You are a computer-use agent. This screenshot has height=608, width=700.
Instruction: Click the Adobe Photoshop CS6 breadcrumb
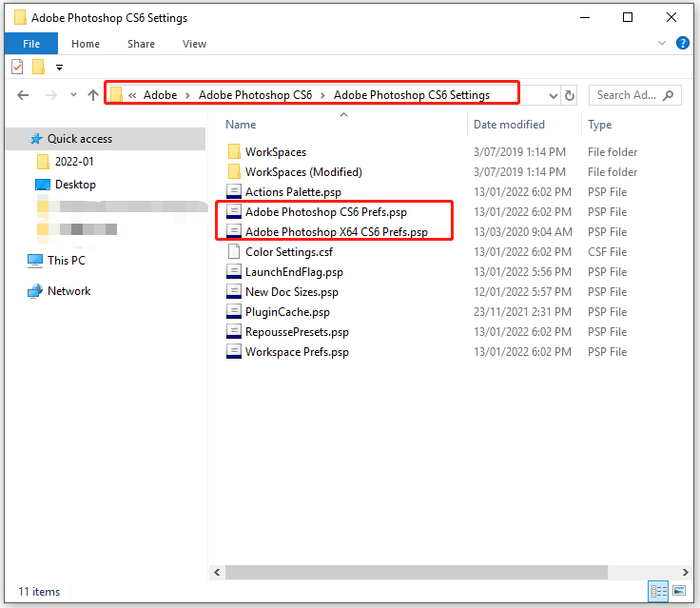coord(255,95)
